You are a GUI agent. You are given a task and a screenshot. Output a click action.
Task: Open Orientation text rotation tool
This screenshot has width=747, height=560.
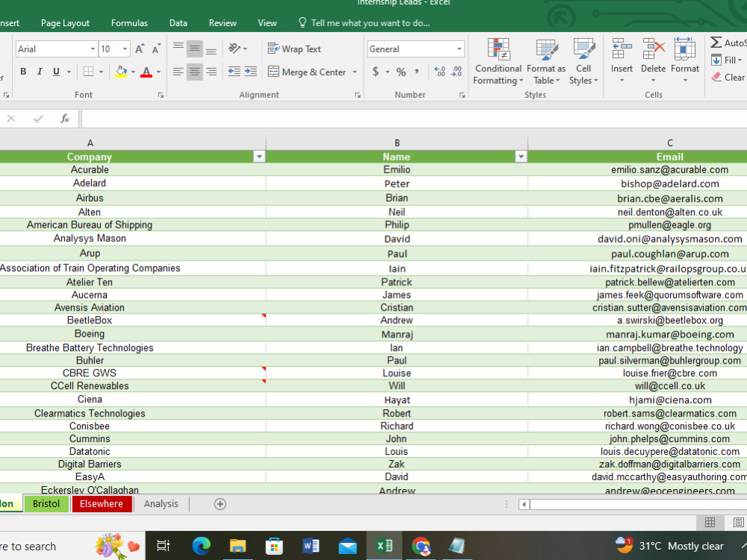pos(238,48)
